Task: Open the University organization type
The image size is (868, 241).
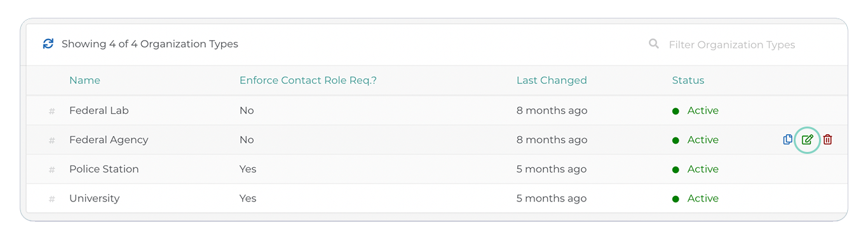Action: 95,198
